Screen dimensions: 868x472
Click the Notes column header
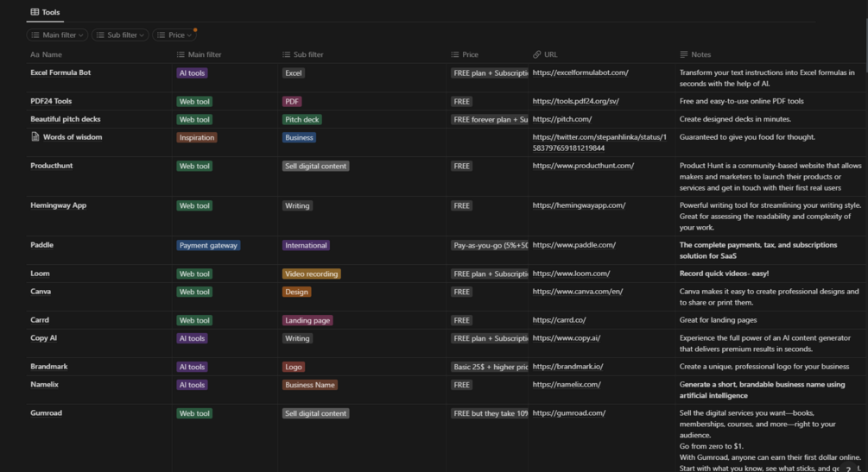(695, 54)
